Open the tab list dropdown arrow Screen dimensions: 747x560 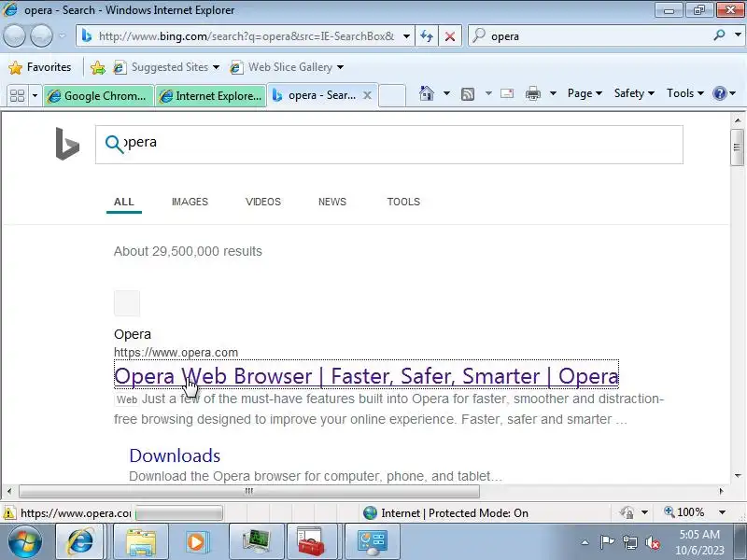click(35, 95)
